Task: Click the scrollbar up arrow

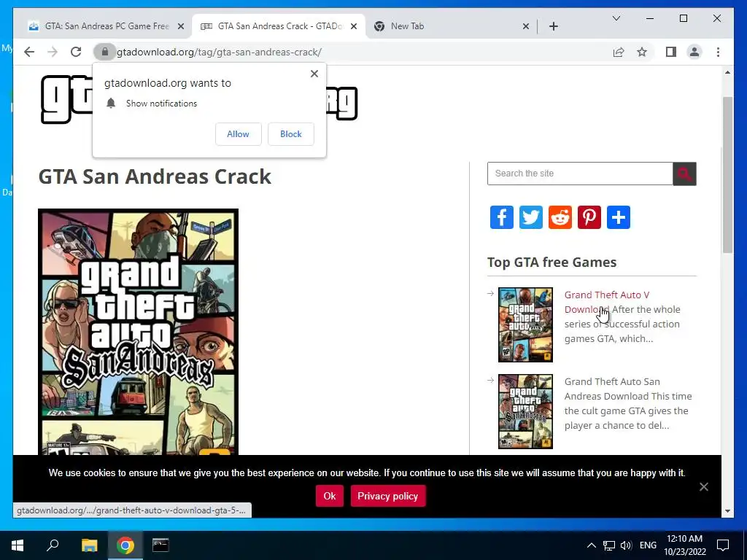Action: pos(727,72)
